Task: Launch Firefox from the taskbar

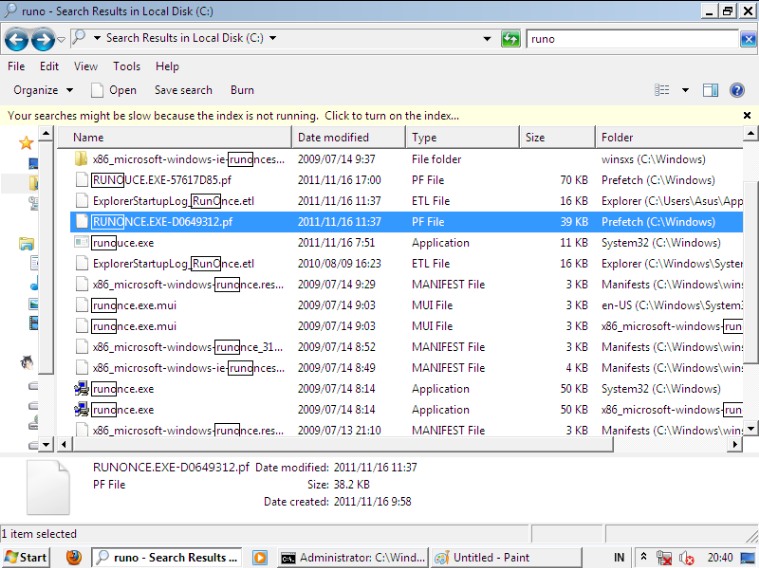Action: point(74,557)
